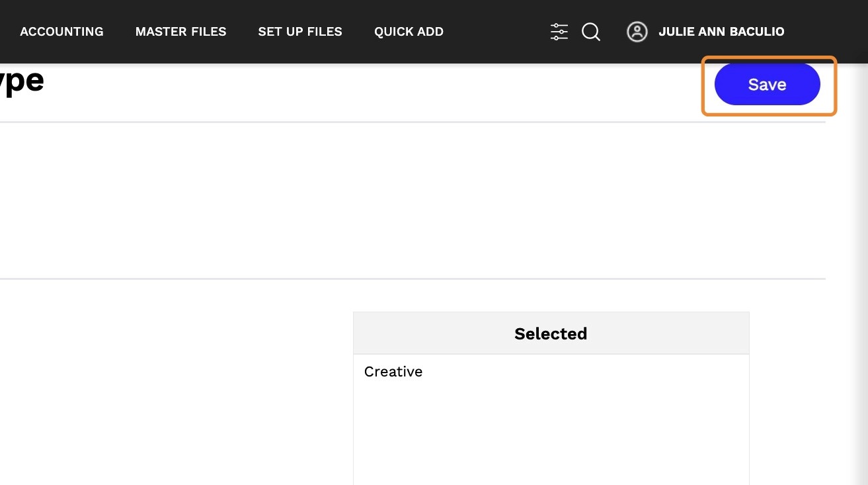Open the MASTER FILES menu
Viewport: 868px width, 485px height.
click(180, 32)
